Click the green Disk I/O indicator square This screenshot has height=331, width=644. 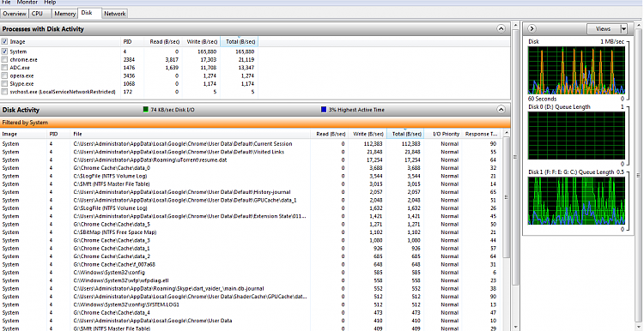(x=145, y=110)
